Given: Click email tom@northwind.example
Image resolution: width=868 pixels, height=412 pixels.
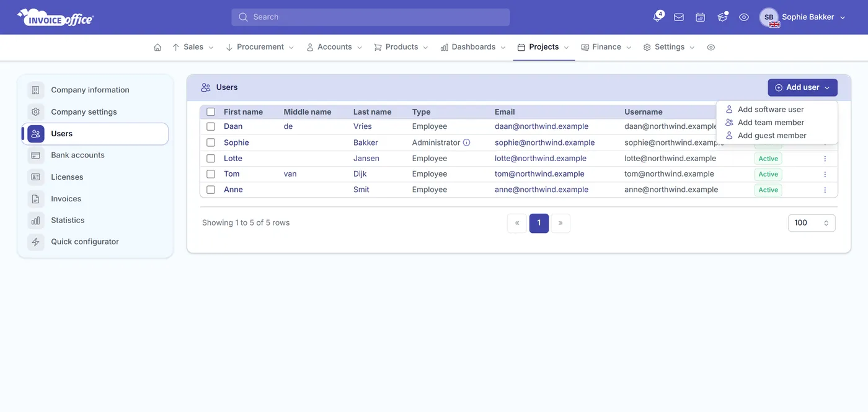Looking at the screenshot, I should point(539,174).
